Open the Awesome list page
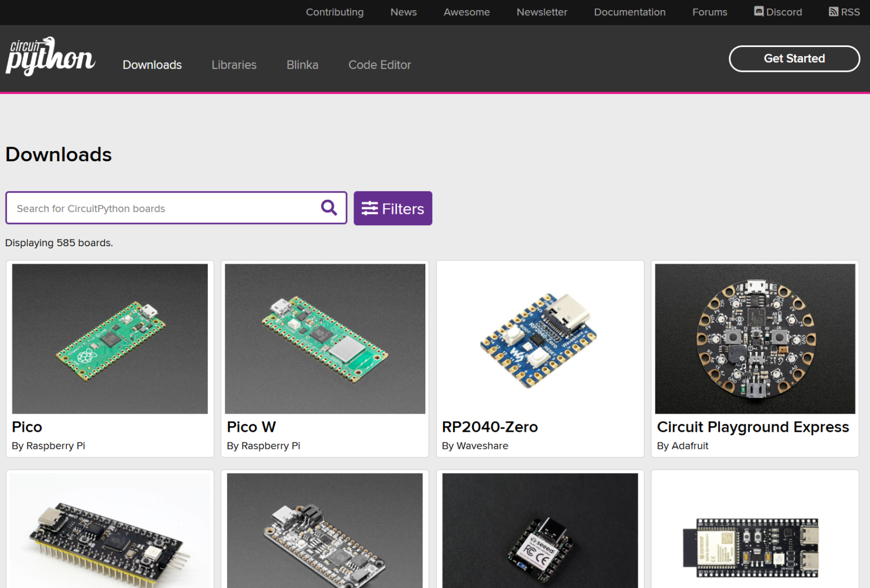This screenshot has width=870, height=588. tap(466, 12)
